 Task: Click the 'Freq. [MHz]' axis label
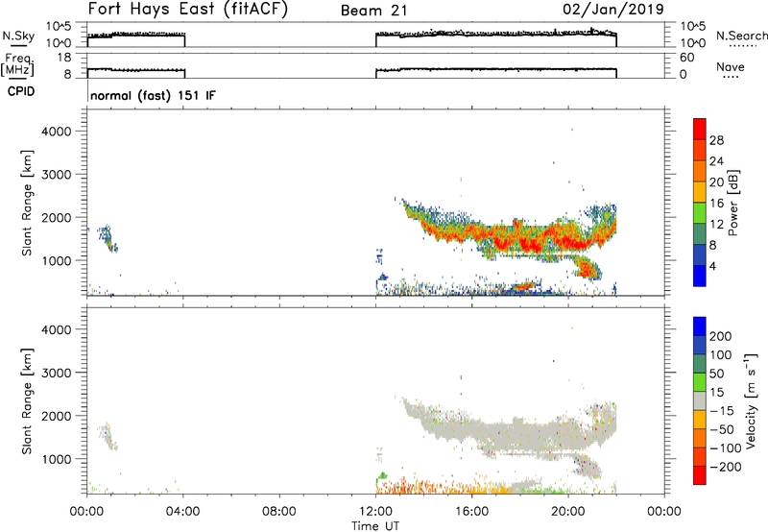[18, 65]
